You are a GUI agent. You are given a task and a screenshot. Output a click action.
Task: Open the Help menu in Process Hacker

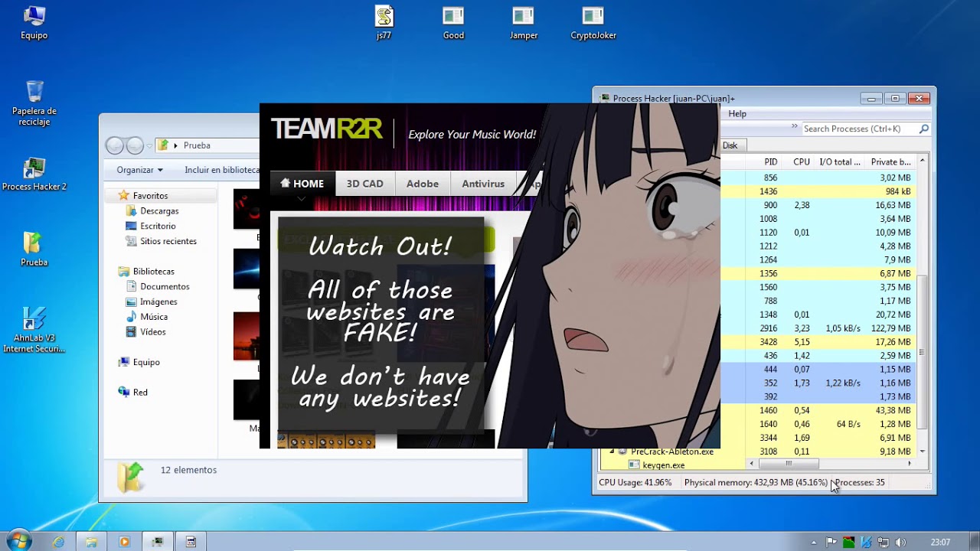click(737, 114)
